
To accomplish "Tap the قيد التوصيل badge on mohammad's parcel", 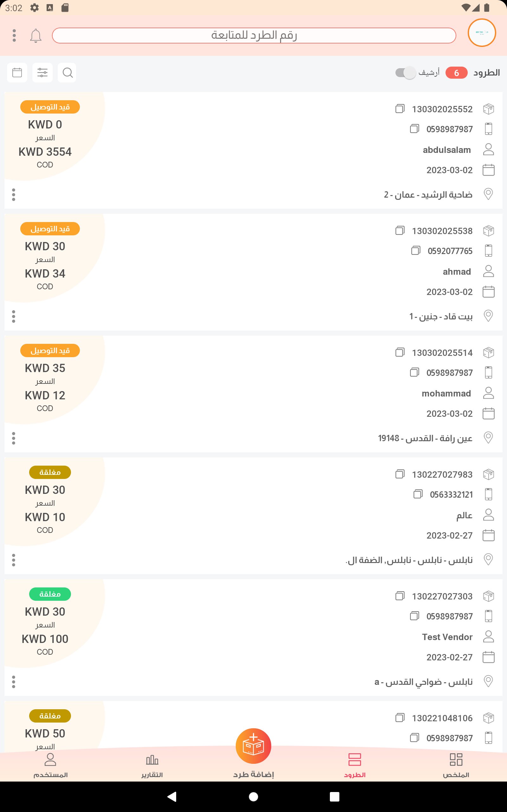I will (x=50, y=350).
